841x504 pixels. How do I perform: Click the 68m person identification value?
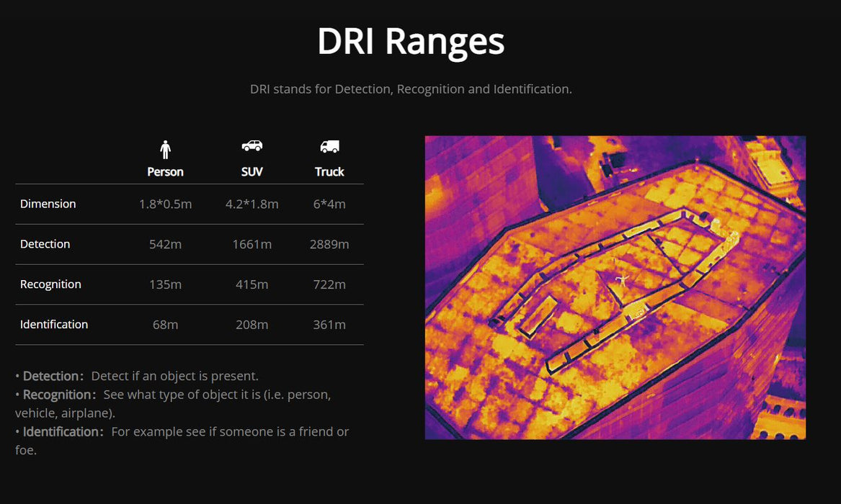[165, 325]
